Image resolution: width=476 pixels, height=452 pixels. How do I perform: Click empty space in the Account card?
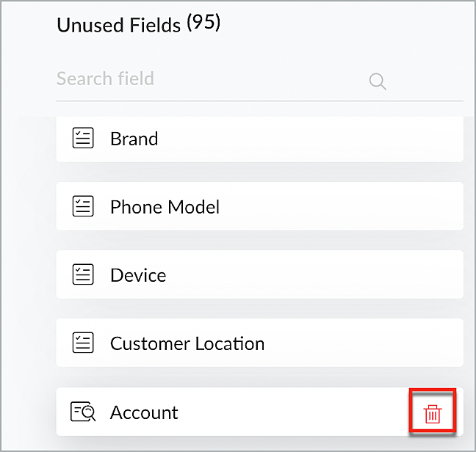pos(294,412)
